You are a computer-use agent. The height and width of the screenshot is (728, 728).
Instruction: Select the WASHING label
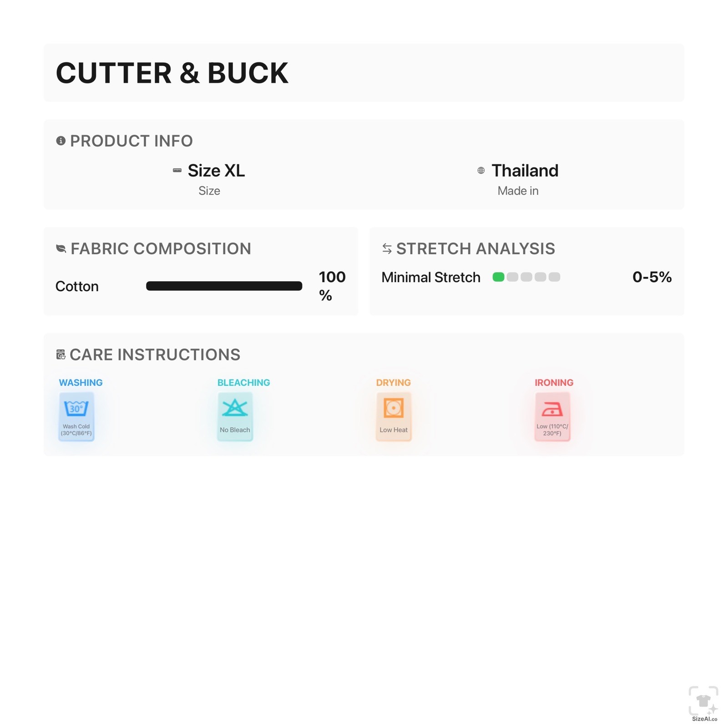81,383
